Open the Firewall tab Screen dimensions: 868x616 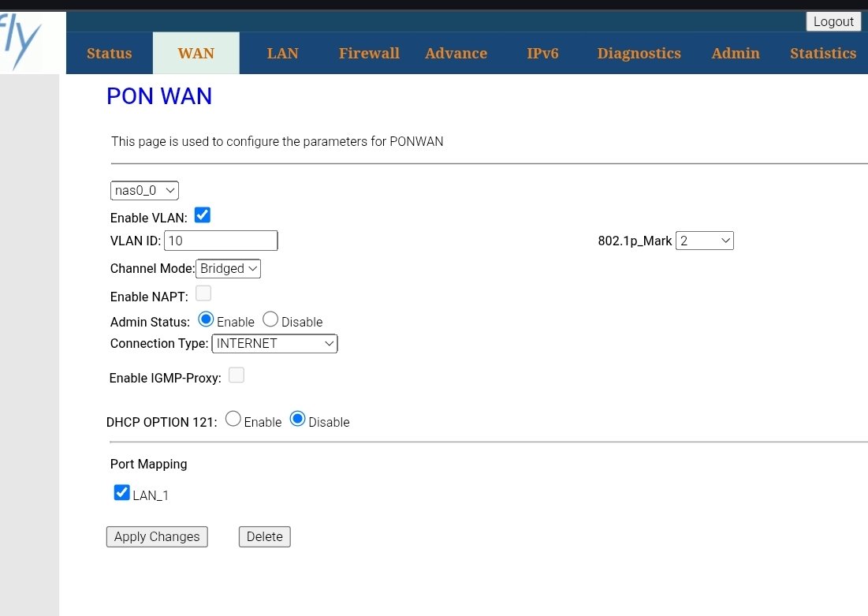369,54
